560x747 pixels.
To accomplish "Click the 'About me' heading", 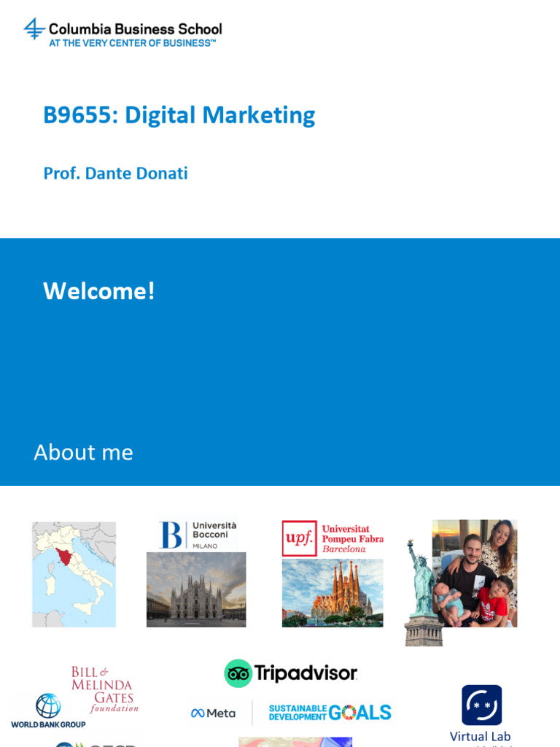I will [x=83, y=452].
